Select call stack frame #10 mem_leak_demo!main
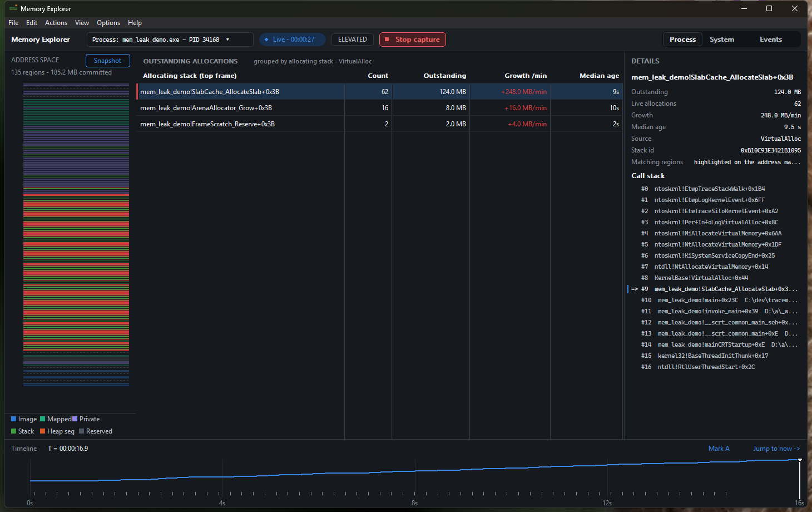Viewport: 812px width, 512px height. click(715, 300)
